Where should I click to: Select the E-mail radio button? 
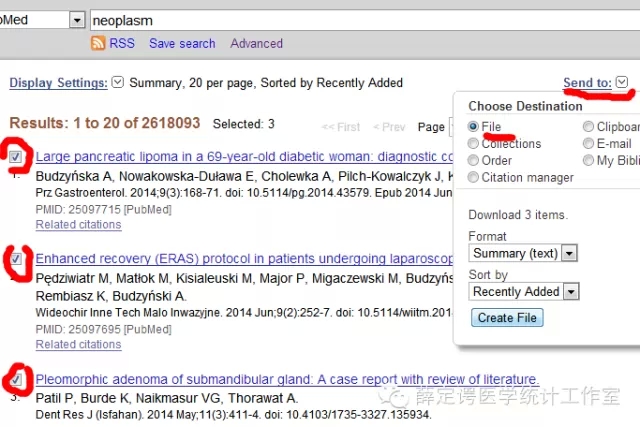coord(588,143)
